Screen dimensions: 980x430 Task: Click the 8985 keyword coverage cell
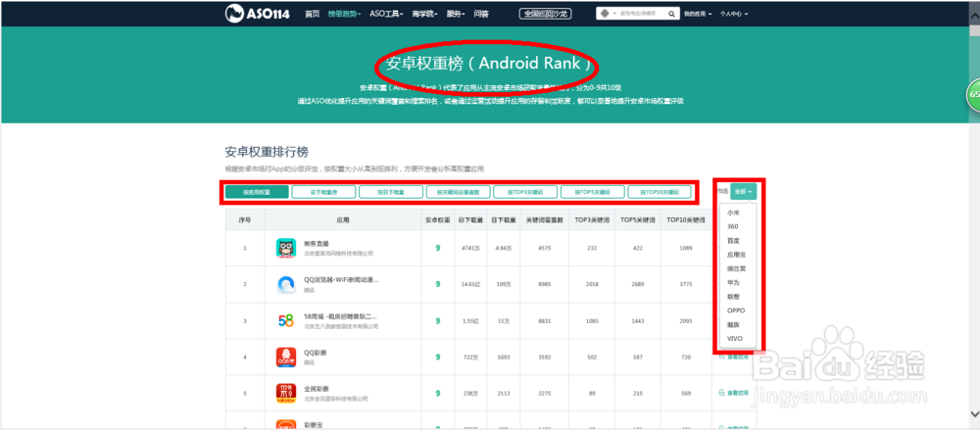click(544, 284)
